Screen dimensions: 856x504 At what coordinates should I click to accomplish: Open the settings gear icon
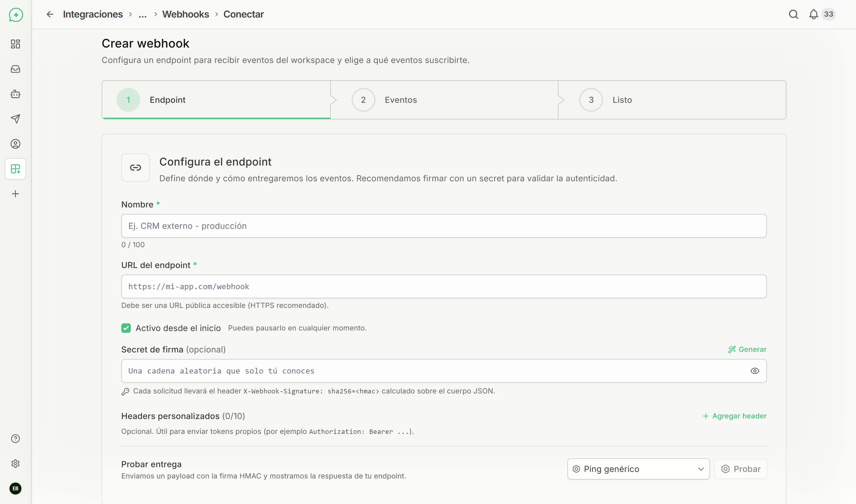(15, 463)
